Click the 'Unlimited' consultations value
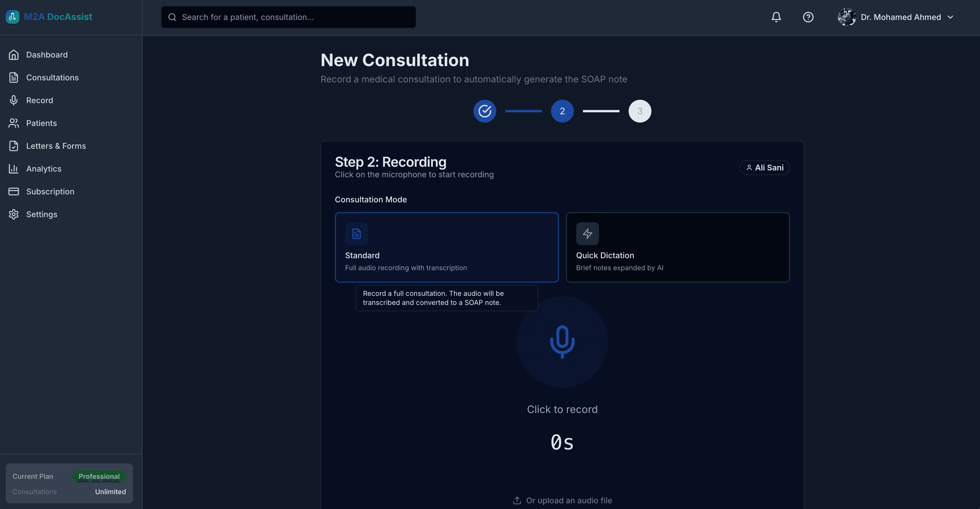This screenshot has height=509, width=980. [x=110, y=492]
